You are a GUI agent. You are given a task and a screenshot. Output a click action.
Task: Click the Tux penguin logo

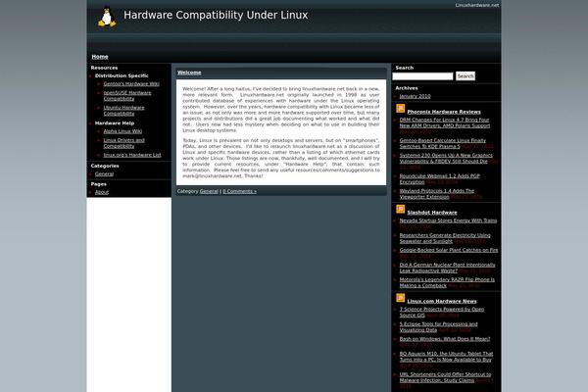pos(107,18)
